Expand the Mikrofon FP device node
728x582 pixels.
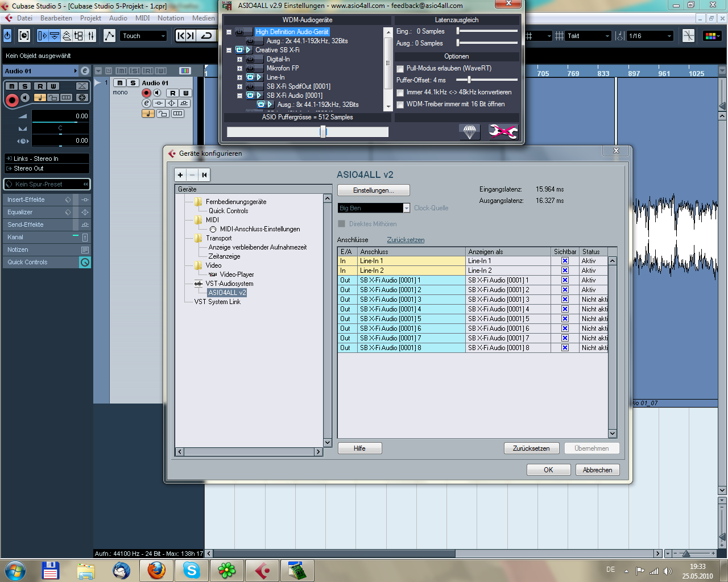[x=239, y=68]
